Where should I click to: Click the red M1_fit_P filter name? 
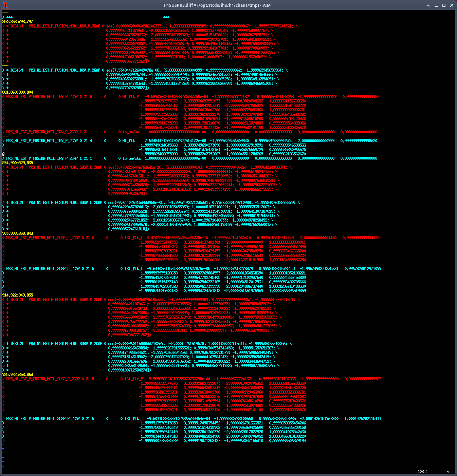[131, 97]
